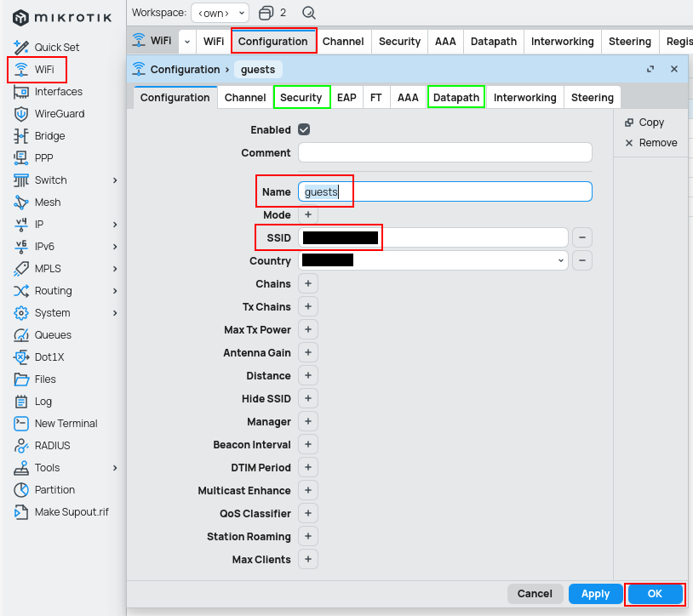Add a Beacon Interval value
This screenshot has width=693, height=616.
click(308, 444)
